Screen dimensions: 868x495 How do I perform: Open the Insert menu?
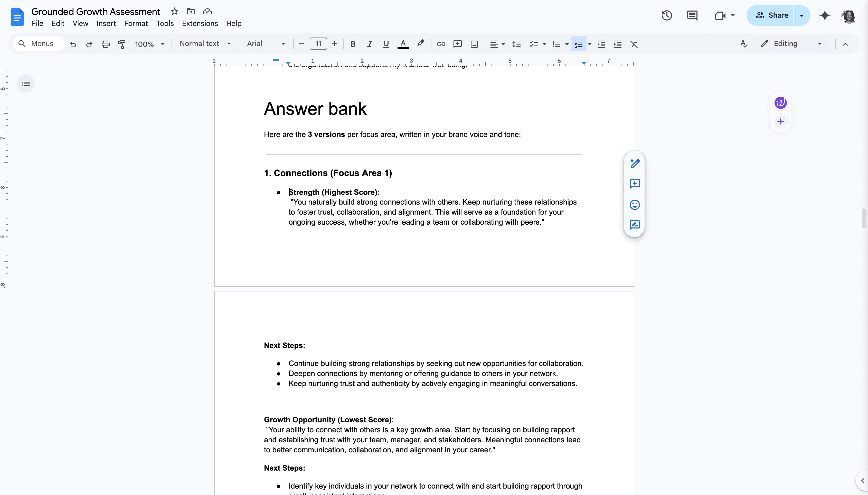pyautogui.click(x=106, y=23)
